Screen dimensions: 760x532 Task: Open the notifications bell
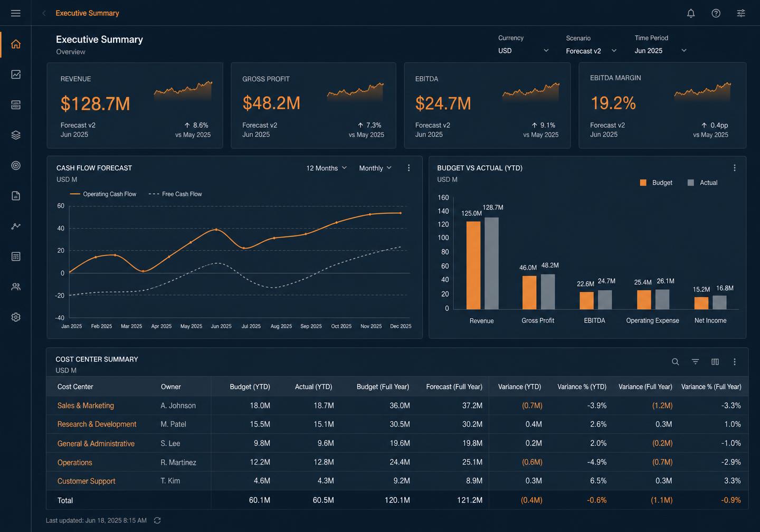click(x=691, y=13)
